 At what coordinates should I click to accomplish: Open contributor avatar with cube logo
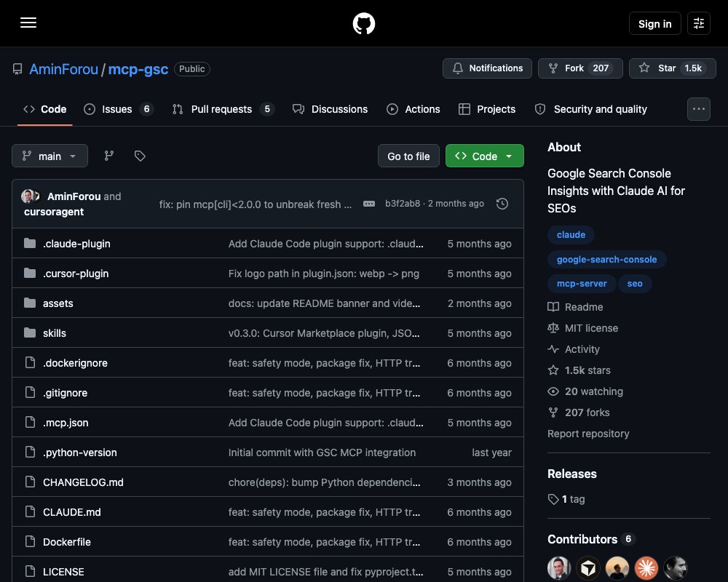(x=587, y=567)
